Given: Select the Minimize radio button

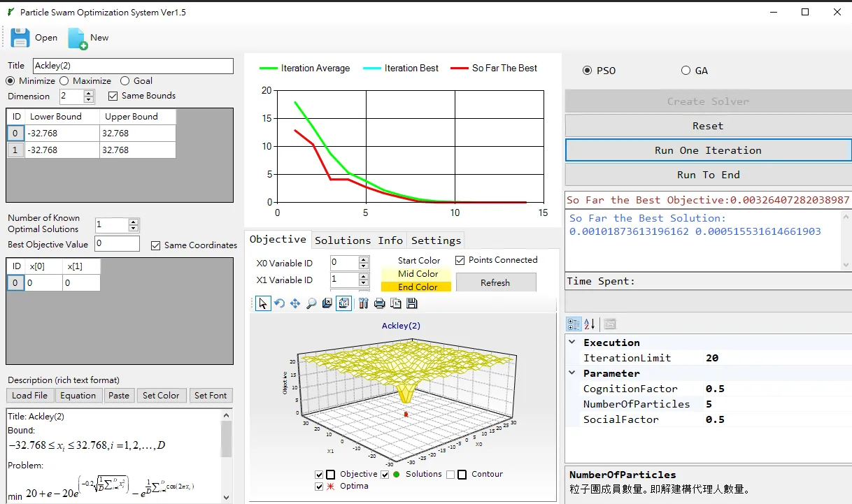Looking at the screenshot, I should point(10,81).
